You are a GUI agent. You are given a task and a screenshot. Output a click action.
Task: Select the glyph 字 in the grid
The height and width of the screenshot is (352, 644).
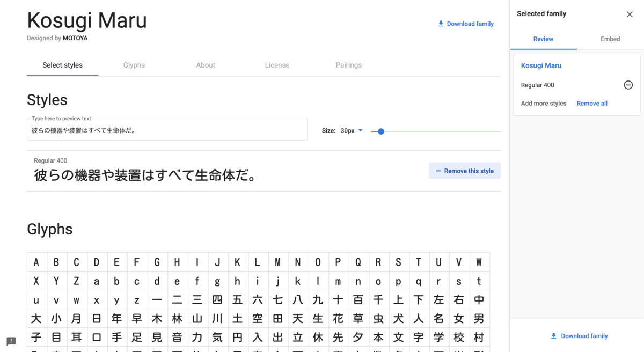point(419,338)
